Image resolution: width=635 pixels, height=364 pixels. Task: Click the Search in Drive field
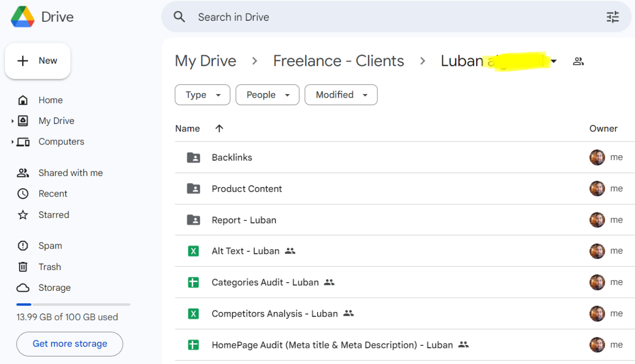pyautogui.click(x=397, y=17)
